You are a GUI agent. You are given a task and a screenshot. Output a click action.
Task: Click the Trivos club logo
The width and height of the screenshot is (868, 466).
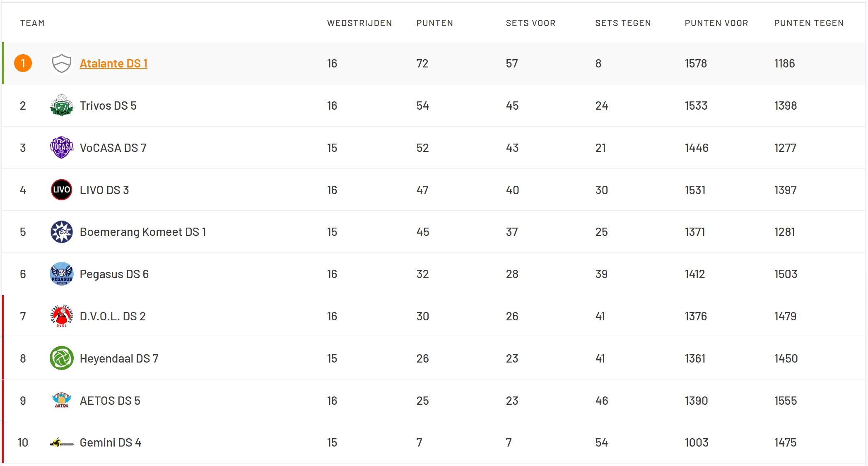click(61, 106)
